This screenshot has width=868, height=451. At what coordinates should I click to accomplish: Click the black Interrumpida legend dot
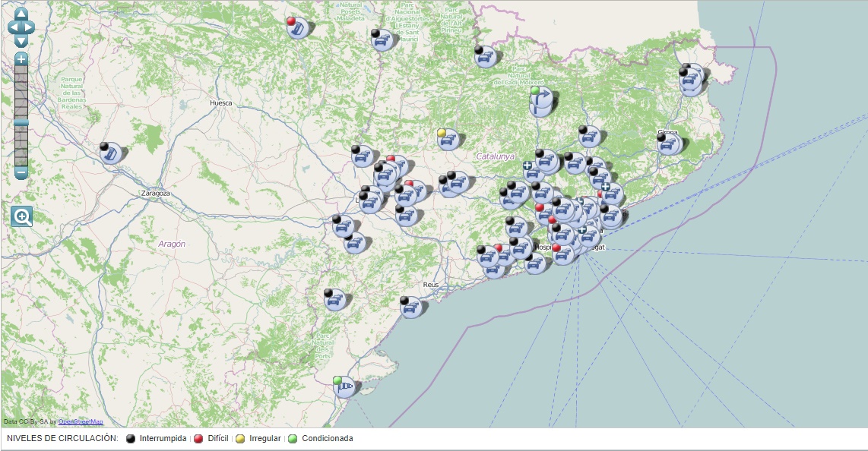[131, 439]
